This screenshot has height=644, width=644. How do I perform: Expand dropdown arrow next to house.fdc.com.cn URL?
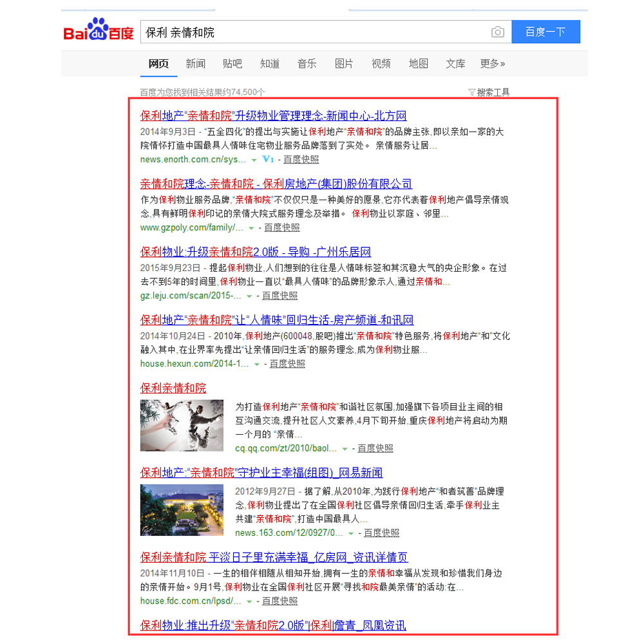pyautogui.click(x=249, y=602)
